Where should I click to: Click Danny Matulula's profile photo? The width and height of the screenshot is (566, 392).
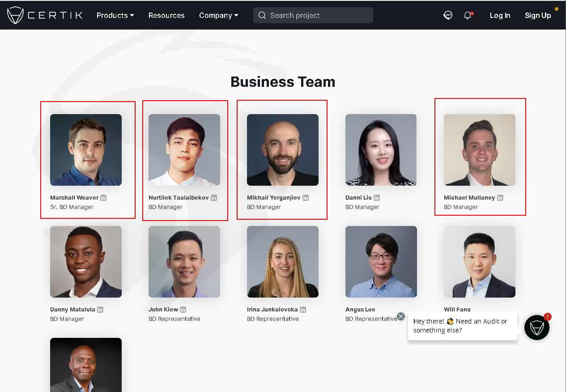pyautogui.click(x=86, y=262)
